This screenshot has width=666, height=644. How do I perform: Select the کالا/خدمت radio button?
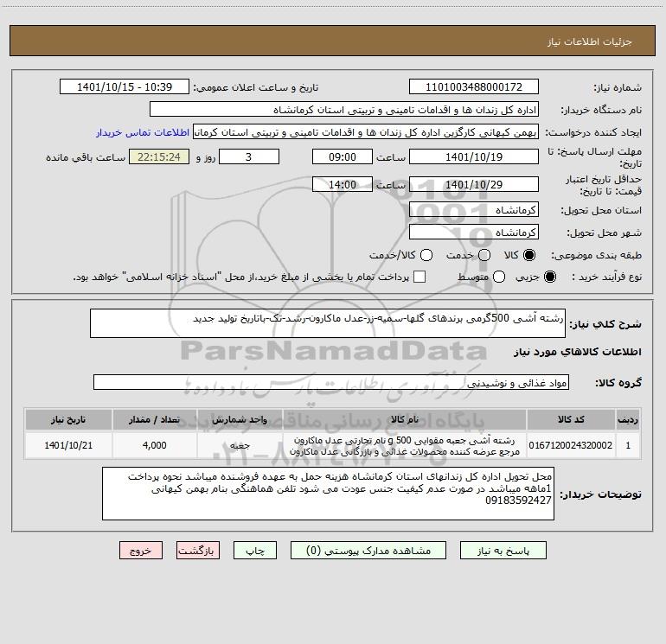coord(426,255)
